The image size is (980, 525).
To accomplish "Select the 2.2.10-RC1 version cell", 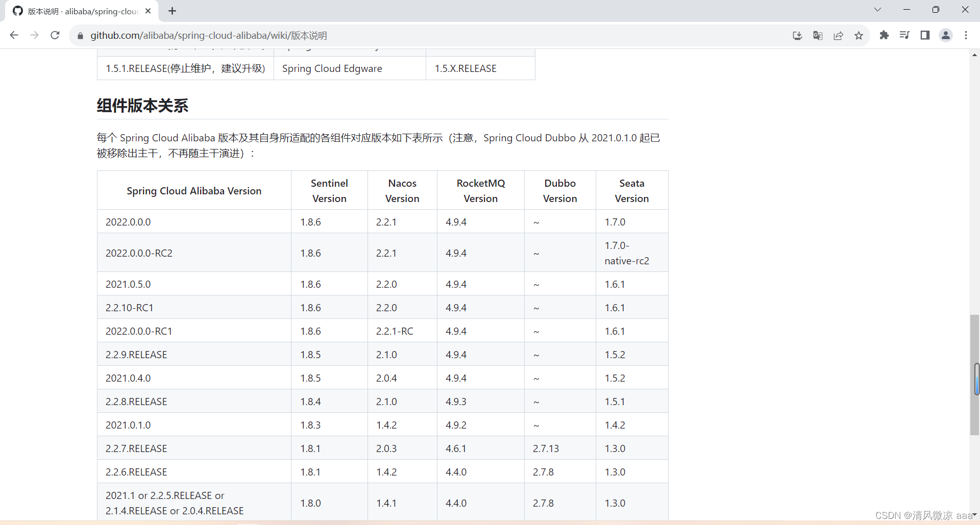I will tap(194, 308).
